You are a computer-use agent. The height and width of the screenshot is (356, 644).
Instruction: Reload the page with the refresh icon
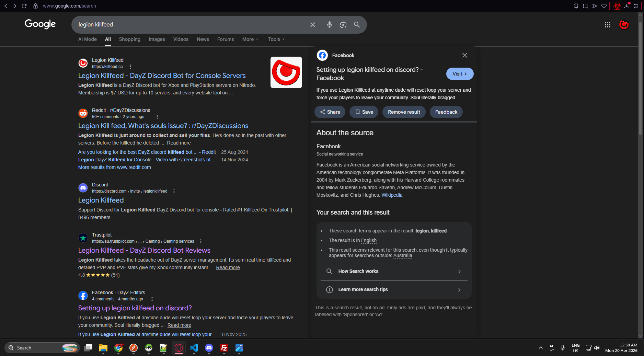[x=24, y=6]
